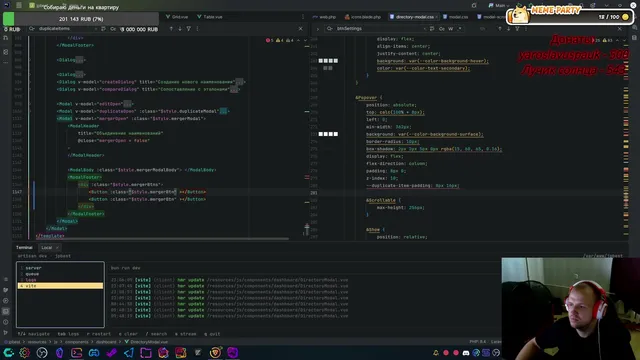The height and width of the screenshot is (360, 640).
Task: Click the restart hint in terminal footer
Action: [x=98, y=334]
